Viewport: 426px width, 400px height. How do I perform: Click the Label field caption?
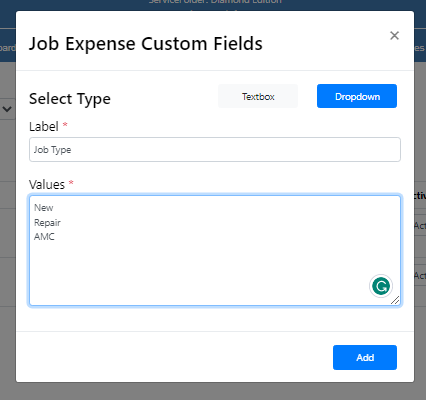pyautogui.click(x=44, y=127)
